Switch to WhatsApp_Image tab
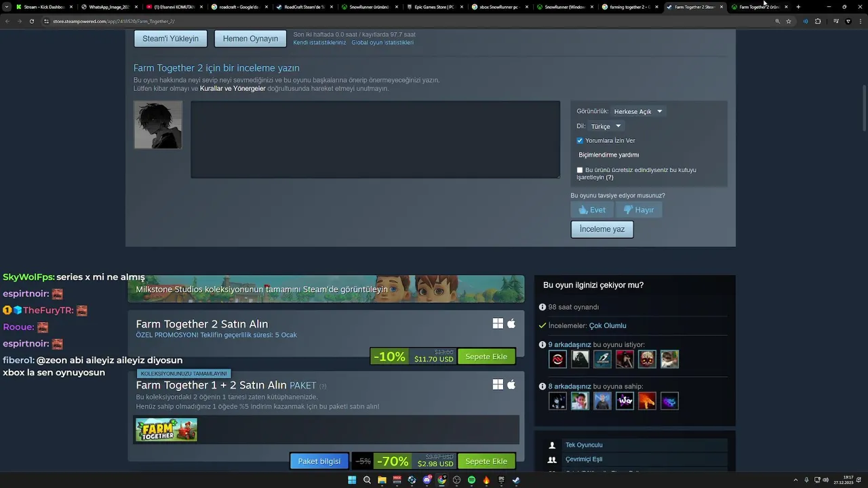Viewport: 868px width, 488px height. tap(108, 7)
